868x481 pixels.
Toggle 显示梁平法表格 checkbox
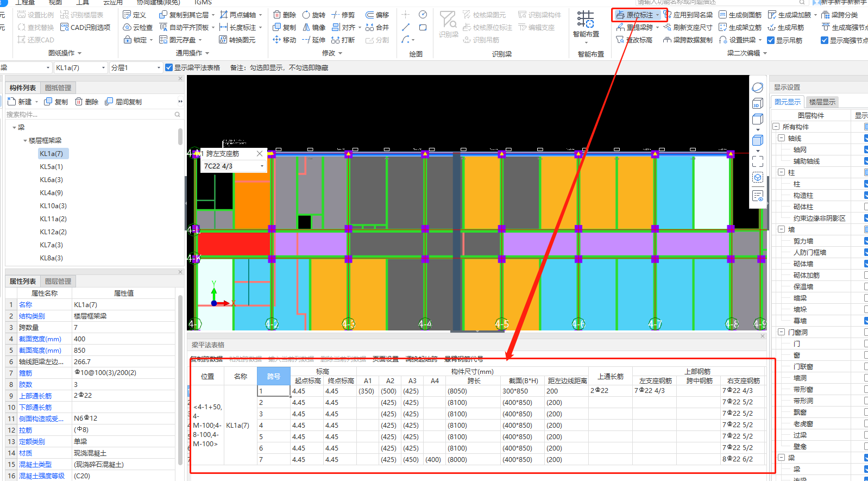coord(169,67)
